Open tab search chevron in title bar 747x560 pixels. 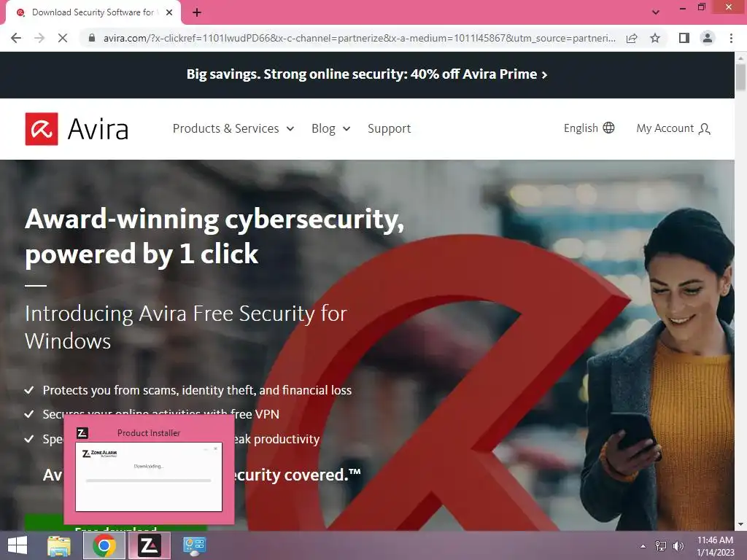coord(656,12)
